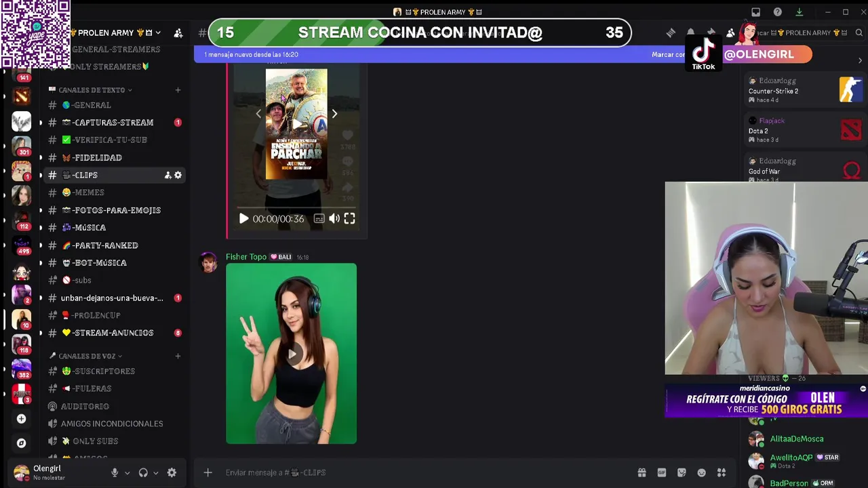Open Olengirl user avatar status panel
Viewport: 868px width, 488px height.
point(22,472)
